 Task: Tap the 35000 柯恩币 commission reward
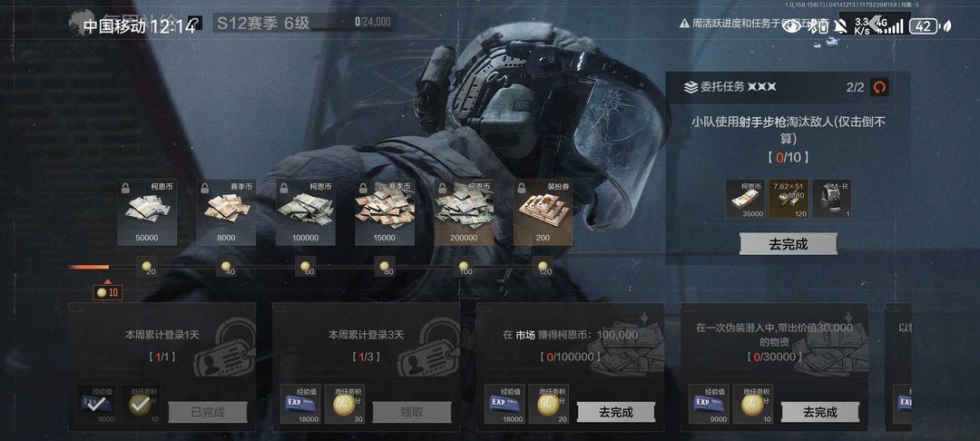tap(745, 200)
